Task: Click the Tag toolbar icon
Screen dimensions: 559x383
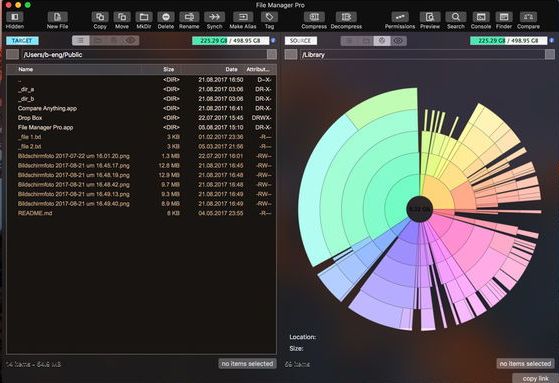Action: tap(270, 17)
